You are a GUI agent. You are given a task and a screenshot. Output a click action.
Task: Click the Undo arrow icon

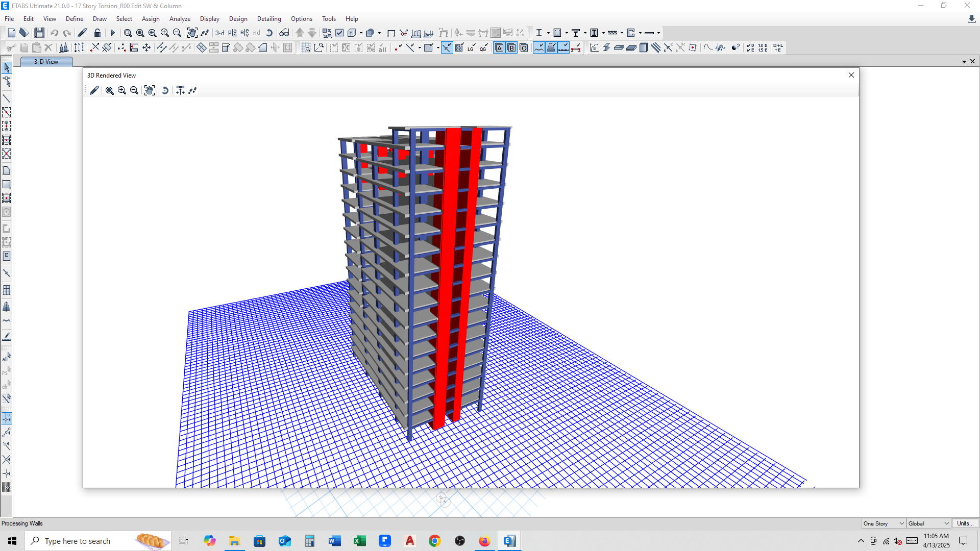[x=54, y=33]
